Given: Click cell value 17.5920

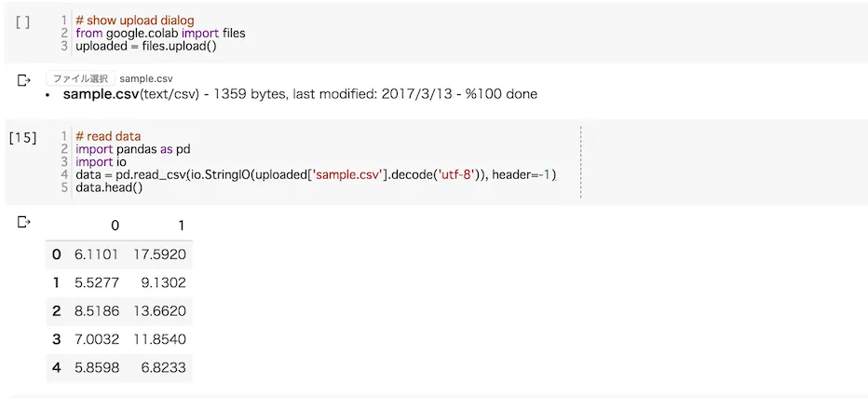Looking at the screenshot, I should coord(159,254).
